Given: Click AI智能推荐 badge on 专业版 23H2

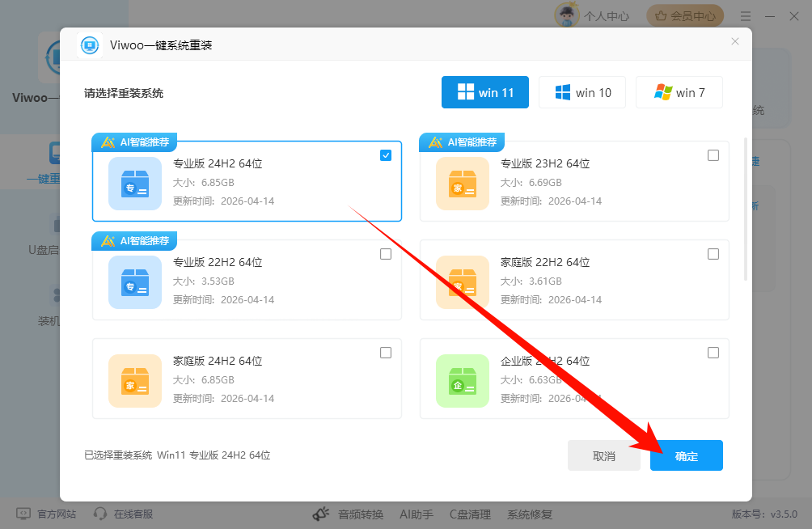Looking at the screenshot, I should pyautogui.click(x=462, y=142).
